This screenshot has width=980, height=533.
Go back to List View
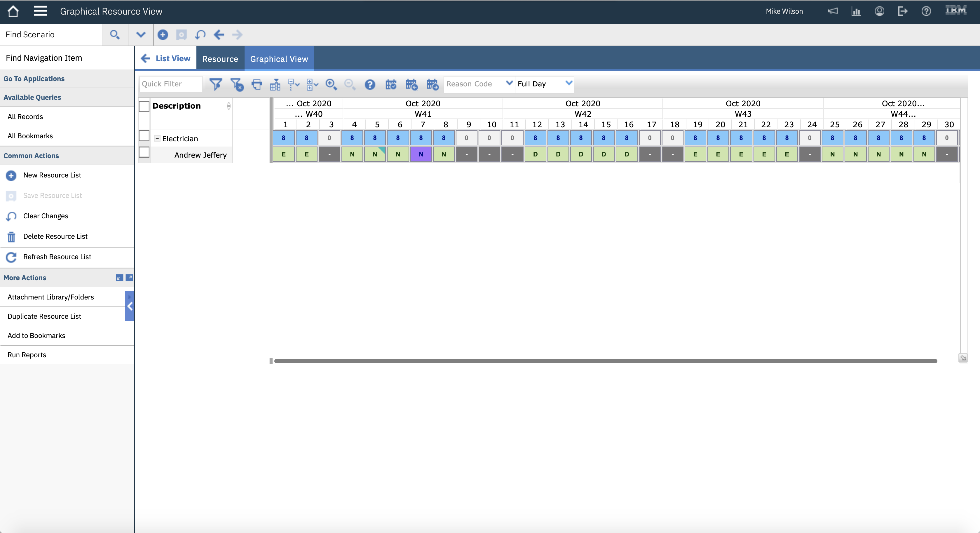click(x=166, y=59)
